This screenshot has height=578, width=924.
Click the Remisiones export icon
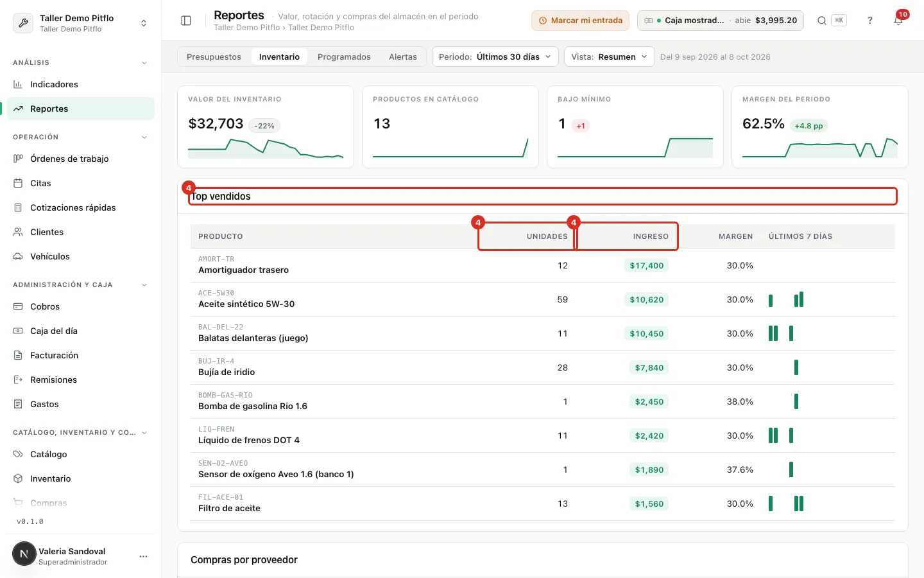pos(18,380)
